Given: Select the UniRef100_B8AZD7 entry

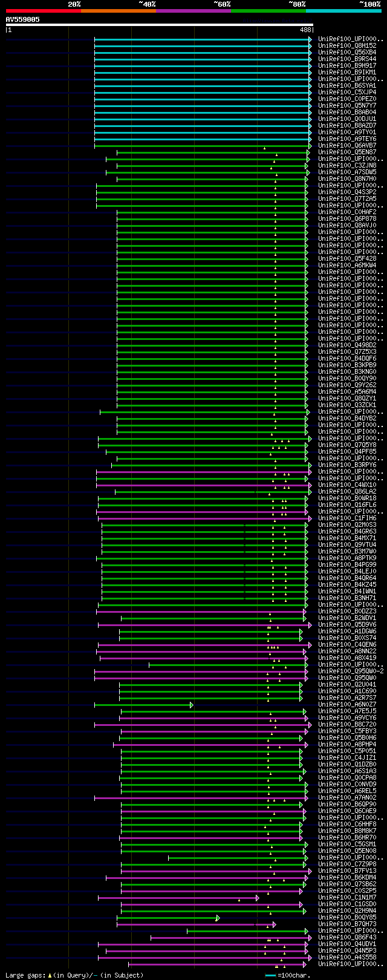Looking at the screenshot, I should (347, 125).
